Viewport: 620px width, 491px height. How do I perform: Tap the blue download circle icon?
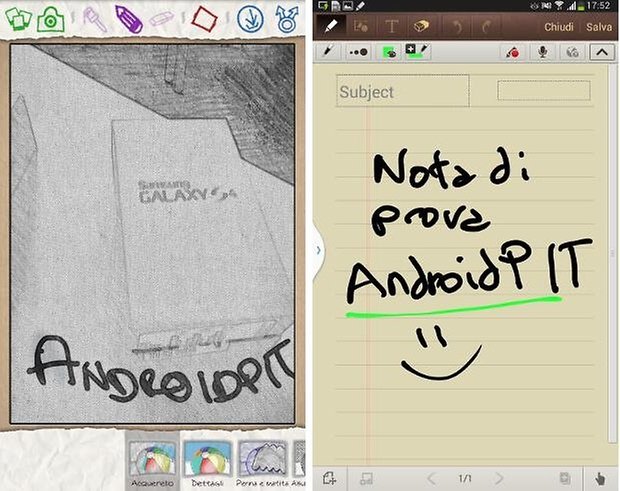click(250, 19)
